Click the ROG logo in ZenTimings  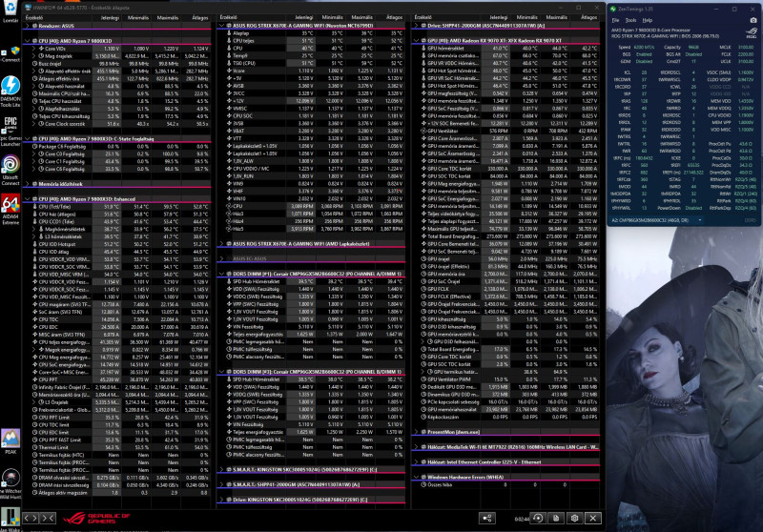click(751, 33)
